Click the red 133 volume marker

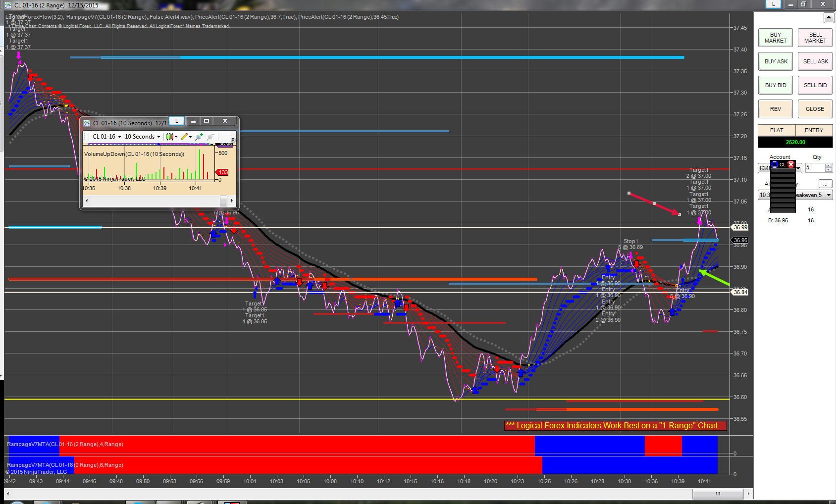223,172
